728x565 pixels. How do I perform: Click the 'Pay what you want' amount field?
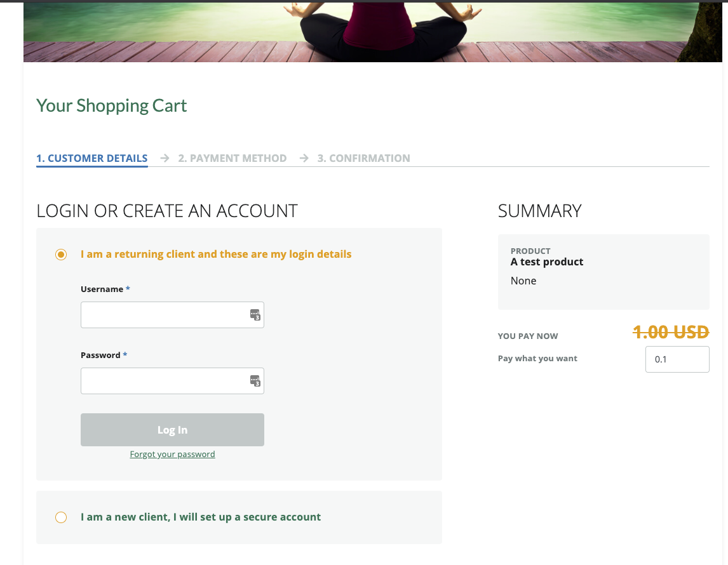coord(677,359)
